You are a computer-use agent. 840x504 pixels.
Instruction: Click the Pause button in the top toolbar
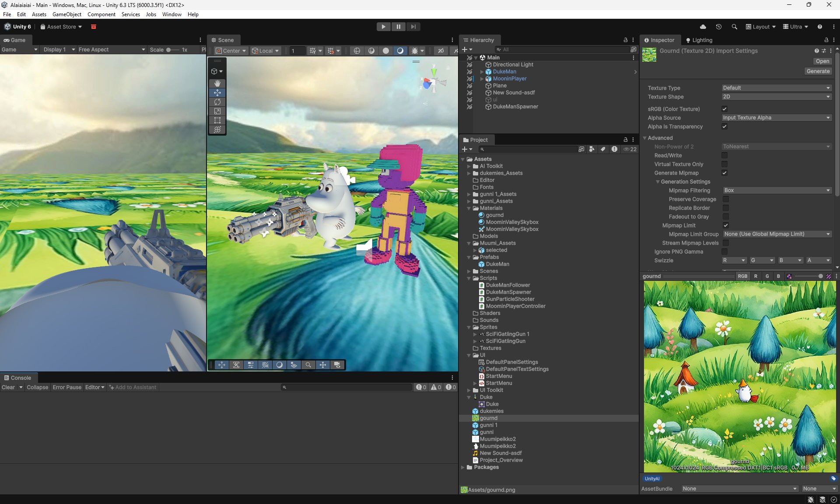point(398,27)
